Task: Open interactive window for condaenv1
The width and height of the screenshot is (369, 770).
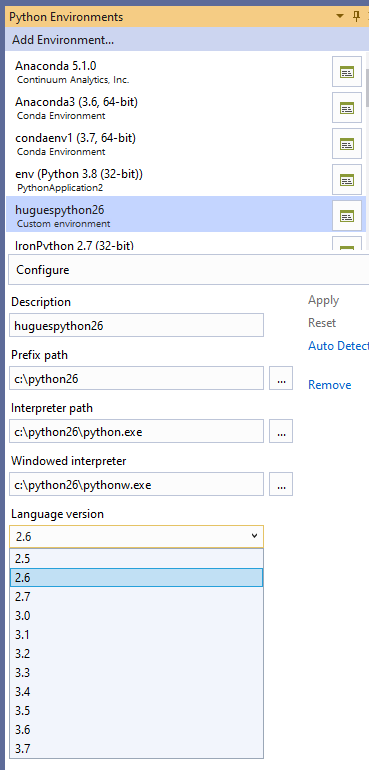Action: coord(347,143)
